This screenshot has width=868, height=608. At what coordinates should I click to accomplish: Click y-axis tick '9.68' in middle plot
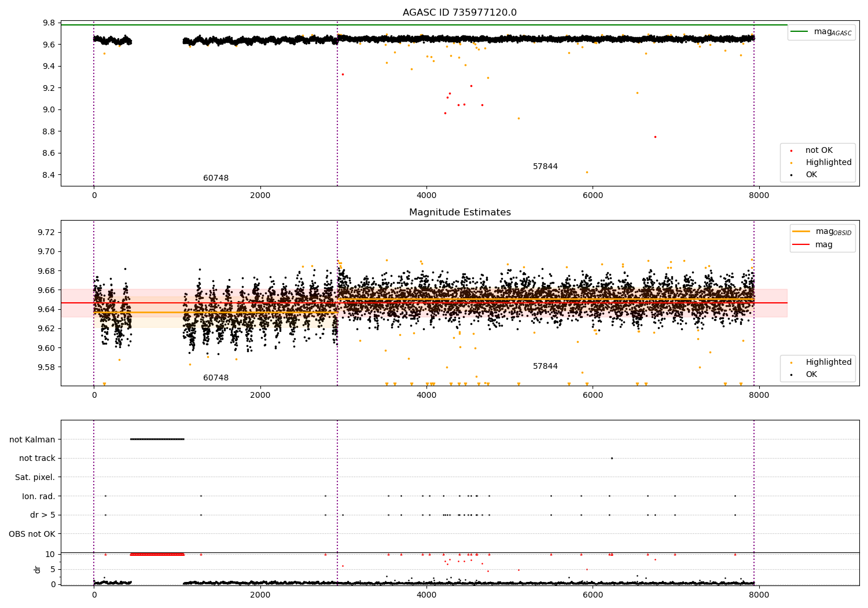46,272
